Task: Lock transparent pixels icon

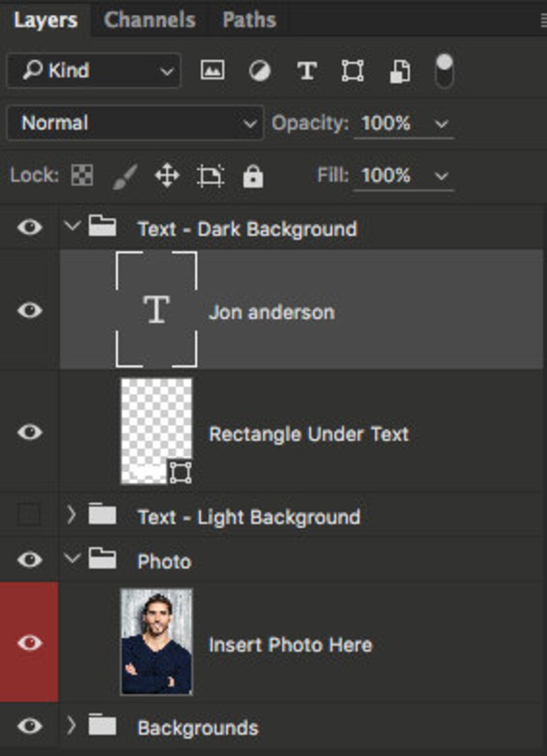Action: [82, 175]
